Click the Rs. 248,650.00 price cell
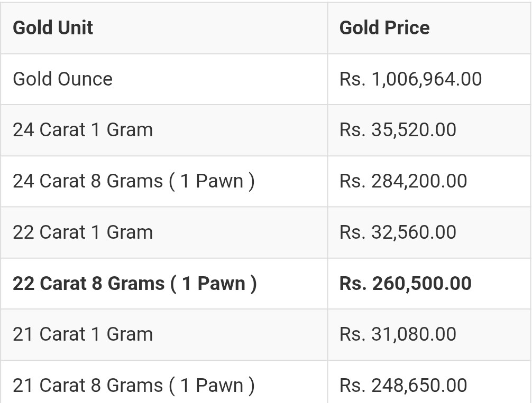The image size is (532, 403). click(x=403, y=386)
